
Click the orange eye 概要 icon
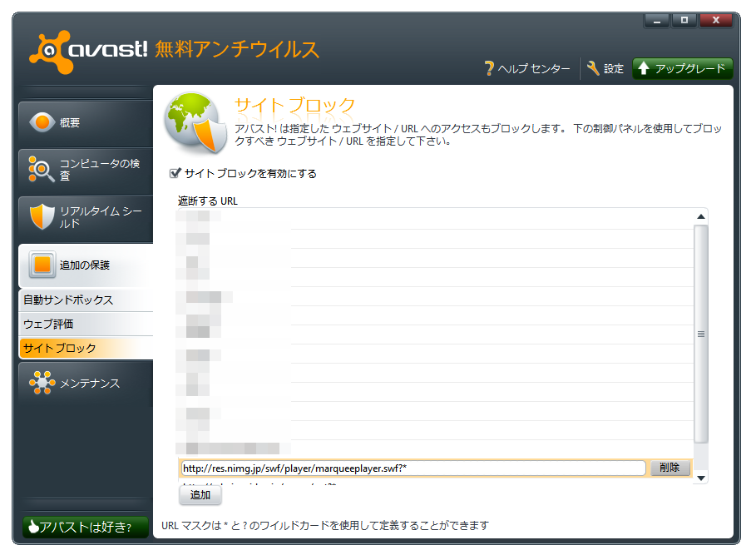coord(42,122)
